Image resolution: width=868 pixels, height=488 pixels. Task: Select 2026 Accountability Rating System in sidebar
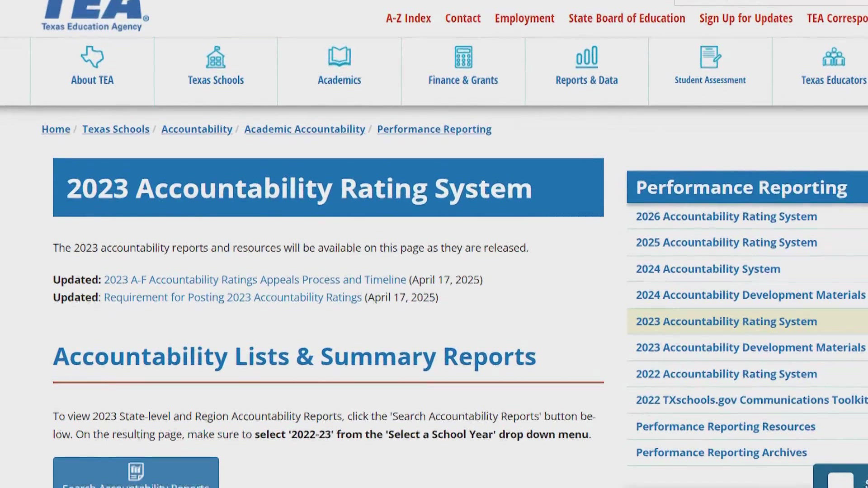(726, 216)
